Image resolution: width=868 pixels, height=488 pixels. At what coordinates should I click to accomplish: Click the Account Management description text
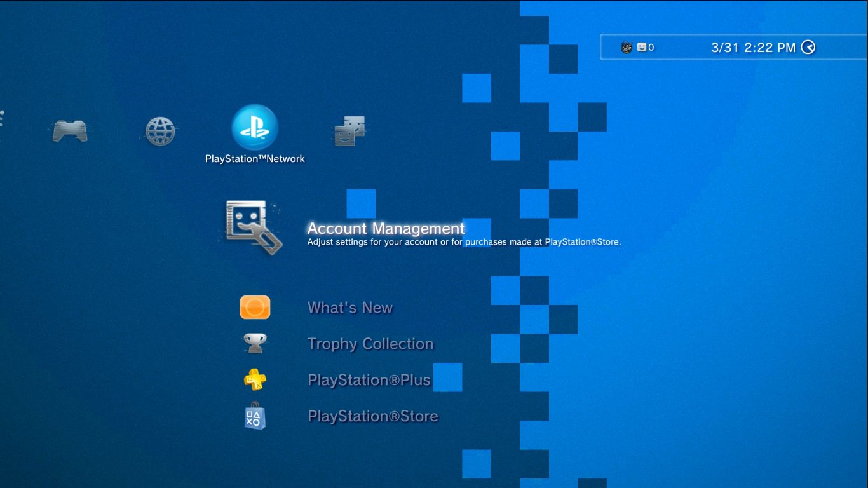pos(464,242)
